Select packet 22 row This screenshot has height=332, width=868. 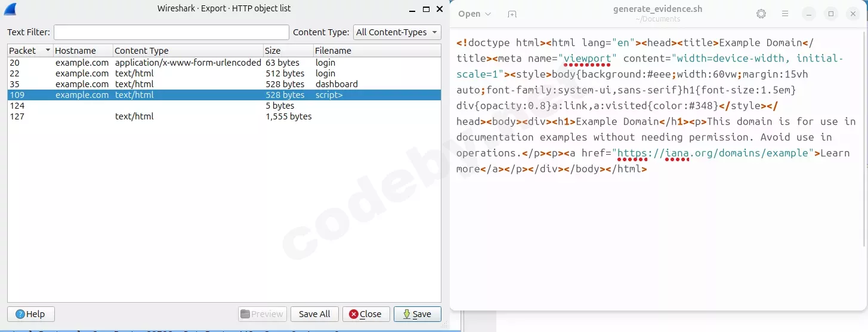pyautogui.click(x=224, y=73)
